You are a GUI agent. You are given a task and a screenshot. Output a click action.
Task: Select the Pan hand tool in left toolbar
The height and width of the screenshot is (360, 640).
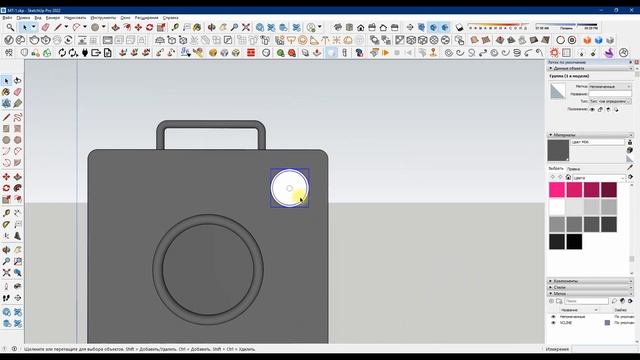(x=18, y=249)
